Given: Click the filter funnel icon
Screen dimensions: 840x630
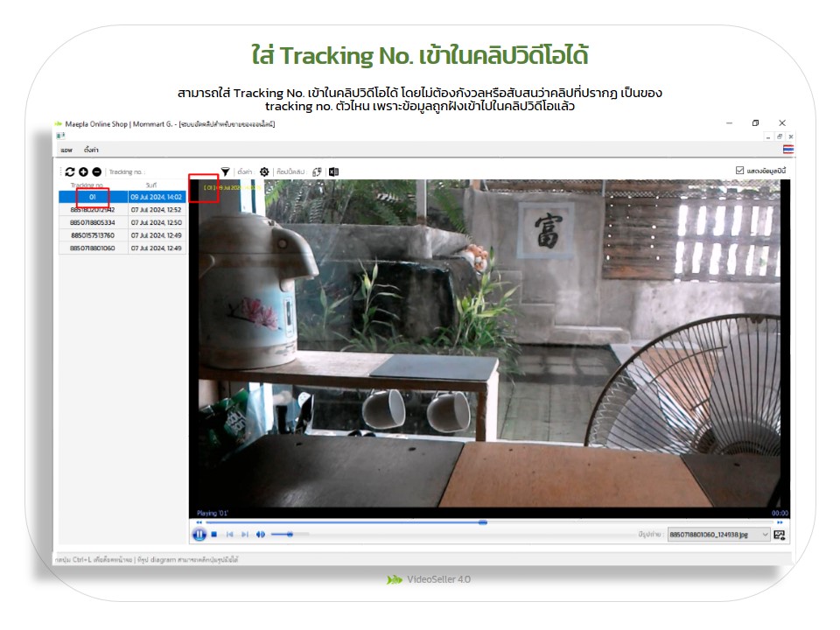Looking at the screenshot, I should (225, 172).
